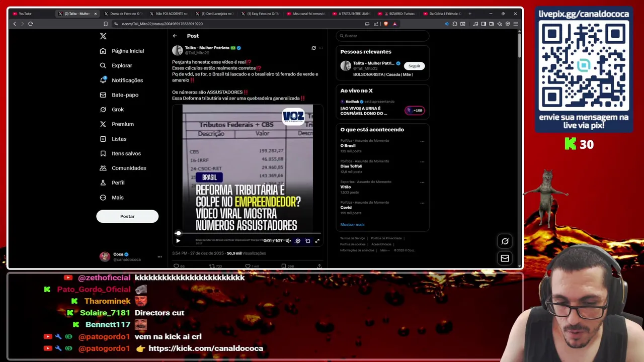The width and height of the screenshot is (644, 362).
Task: Expand the Mais menu in the sidebar
Action: point(112,197)
